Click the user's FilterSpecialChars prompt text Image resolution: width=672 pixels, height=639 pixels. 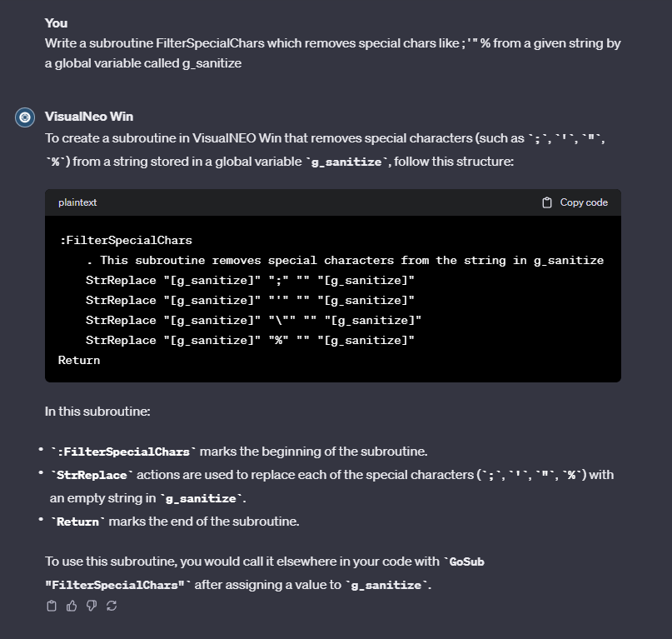(x=332, y=53)
